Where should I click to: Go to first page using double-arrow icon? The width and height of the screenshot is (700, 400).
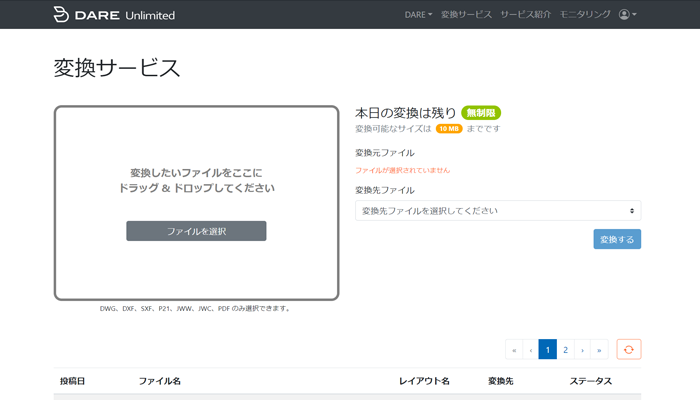click(514, 349)
